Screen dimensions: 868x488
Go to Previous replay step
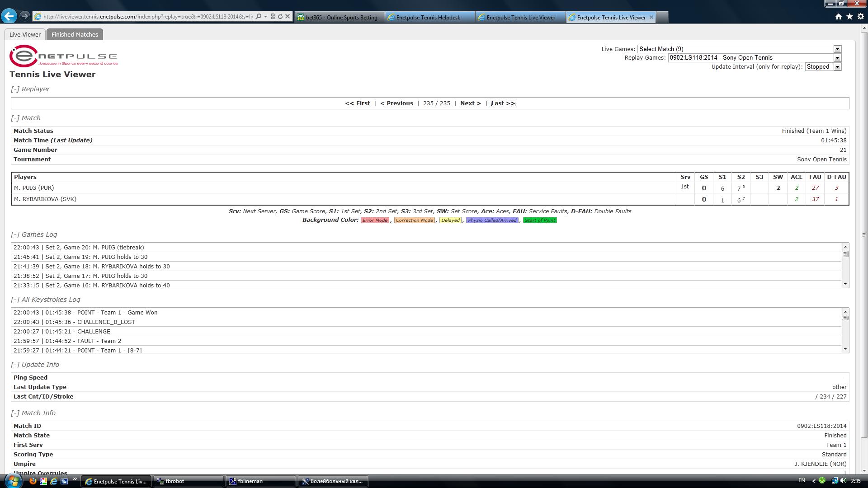click(396, 103)
